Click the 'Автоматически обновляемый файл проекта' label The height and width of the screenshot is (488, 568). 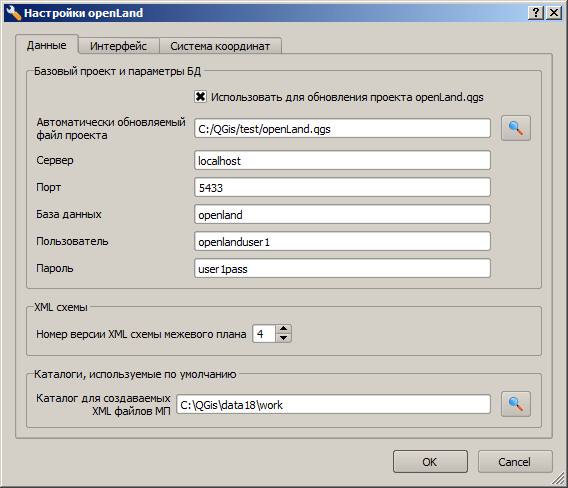pyautogui.click(x=111, y=129)
